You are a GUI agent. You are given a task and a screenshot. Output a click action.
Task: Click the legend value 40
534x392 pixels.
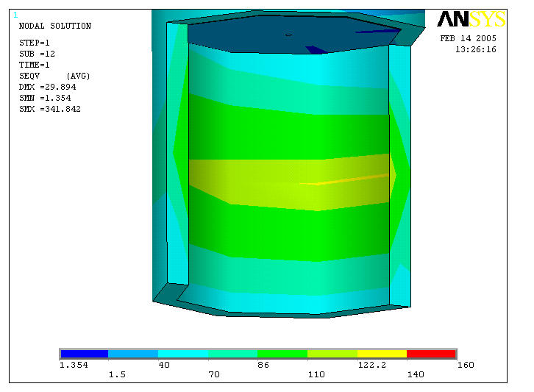coord(164,365)
